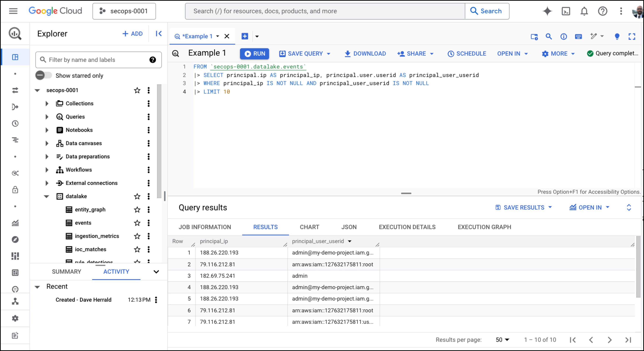Viewport: 644px width, 351px height.
Task: Open more actions for Collections
Action: pos(149,103)
